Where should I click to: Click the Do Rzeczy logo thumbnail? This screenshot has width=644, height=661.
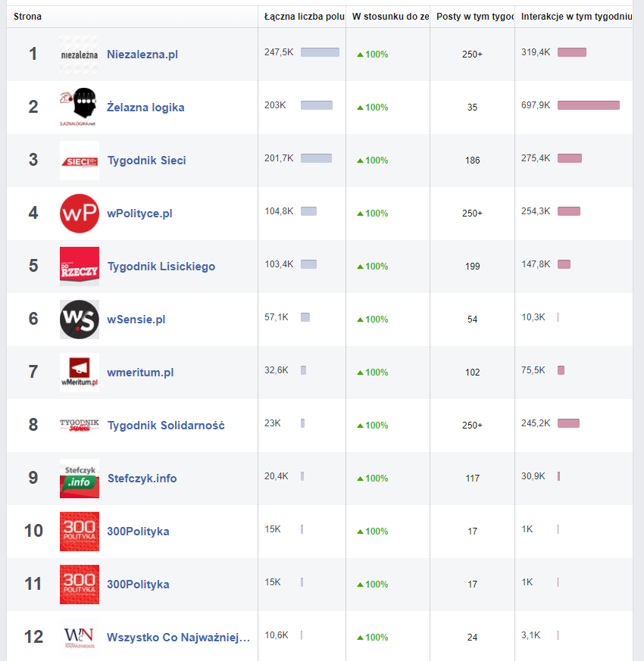tap(79, 267)
